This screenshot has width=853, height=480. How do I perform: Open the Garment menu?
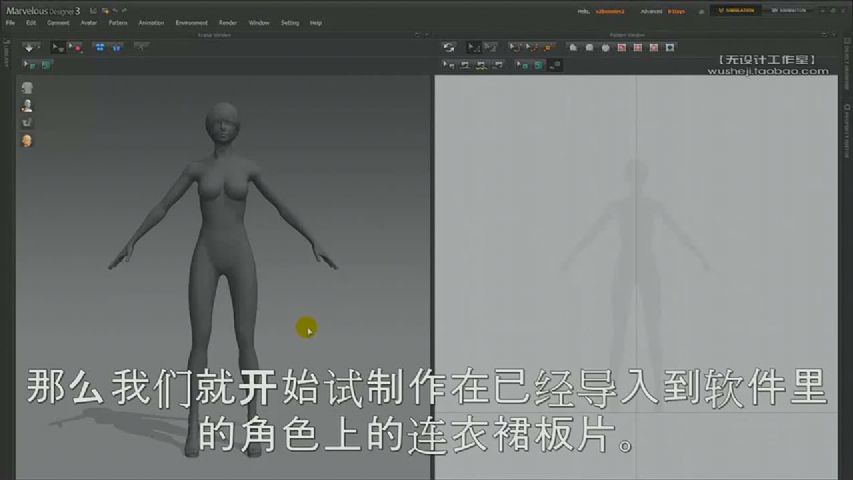(x=58, y=23)
